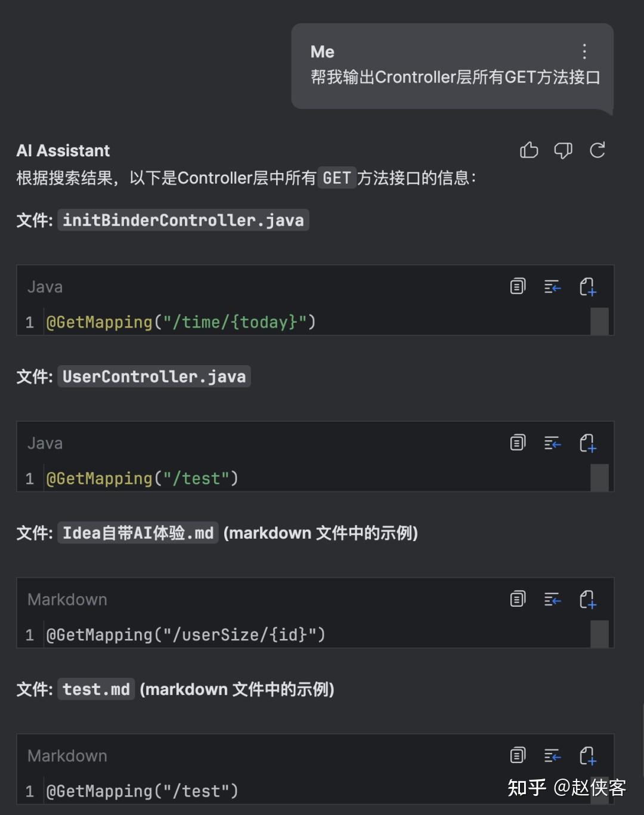Image resolution: width=644 pixels, height=815 pixels.
Task: Insert the "/time/{today}" snippet at caret
Action: coord(552,287)
